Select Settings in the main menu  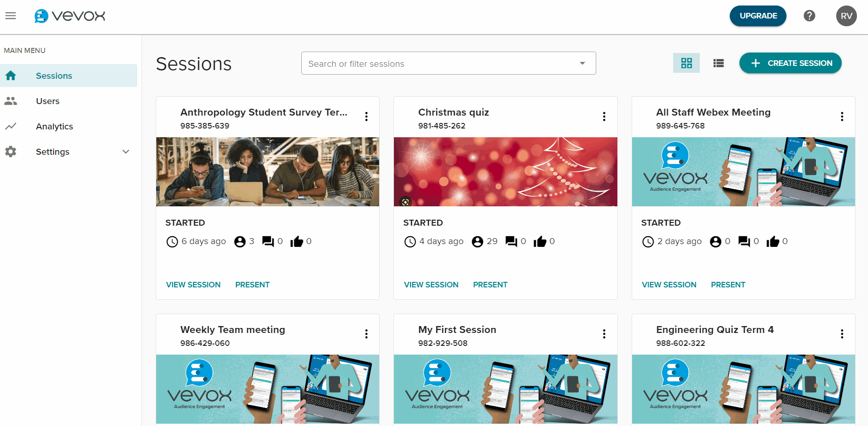tap(69, 152)
